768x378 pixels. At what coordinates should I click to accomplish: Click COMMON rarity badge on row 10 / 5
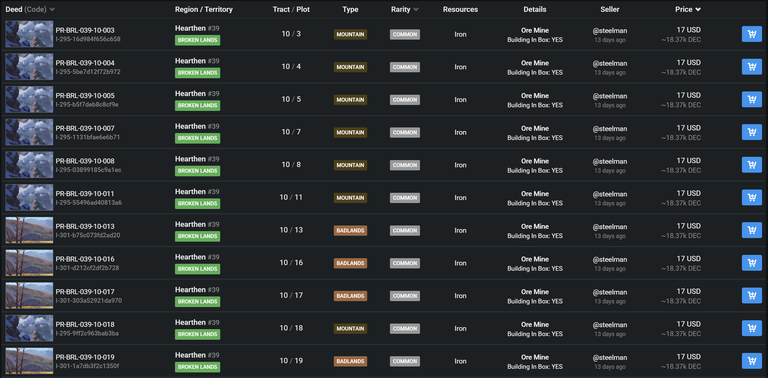405,100
